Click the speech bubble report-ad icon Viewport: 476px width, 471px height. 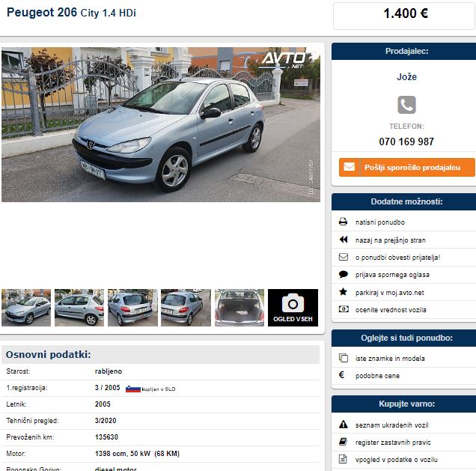(343, 275)
